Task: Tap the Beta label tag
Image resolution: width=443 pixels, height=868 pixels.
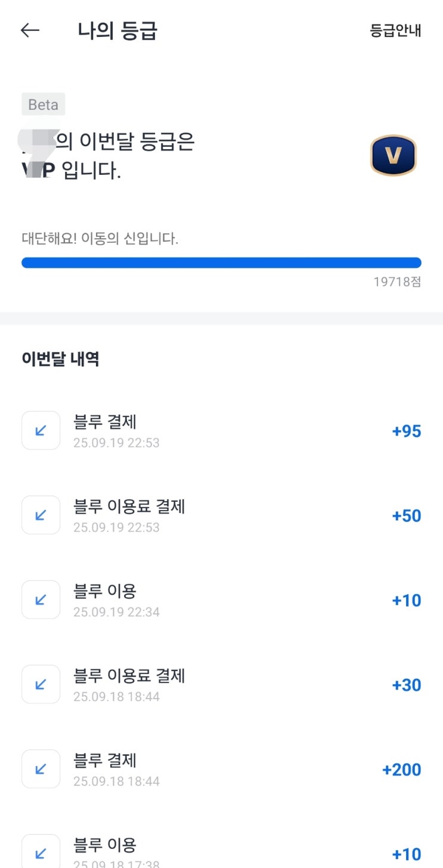Action: click(43, 104)
